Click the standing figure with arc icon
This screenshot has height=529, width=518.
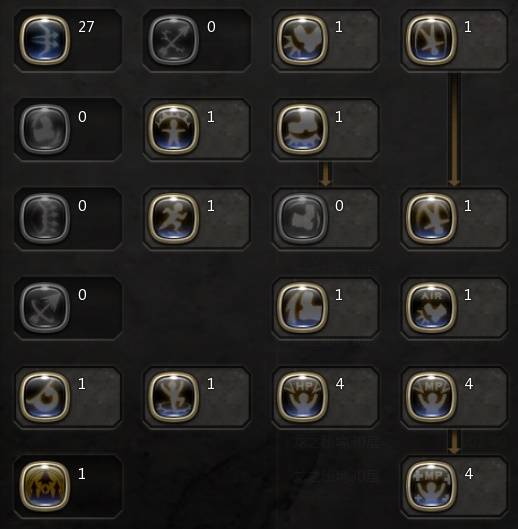[x=174, y=129]
